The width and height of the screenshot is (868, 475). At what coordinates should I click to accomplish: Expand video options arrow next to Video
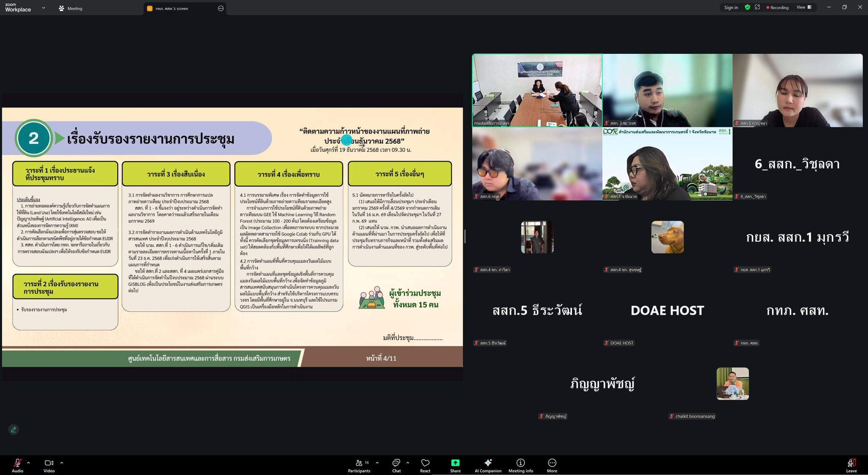(x=61, y=463)
